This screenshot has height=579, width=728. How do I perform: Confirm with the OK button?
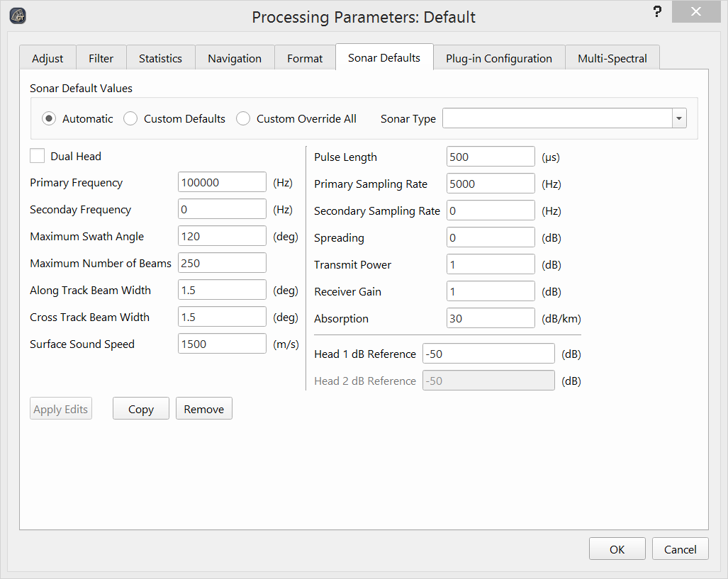617,549
